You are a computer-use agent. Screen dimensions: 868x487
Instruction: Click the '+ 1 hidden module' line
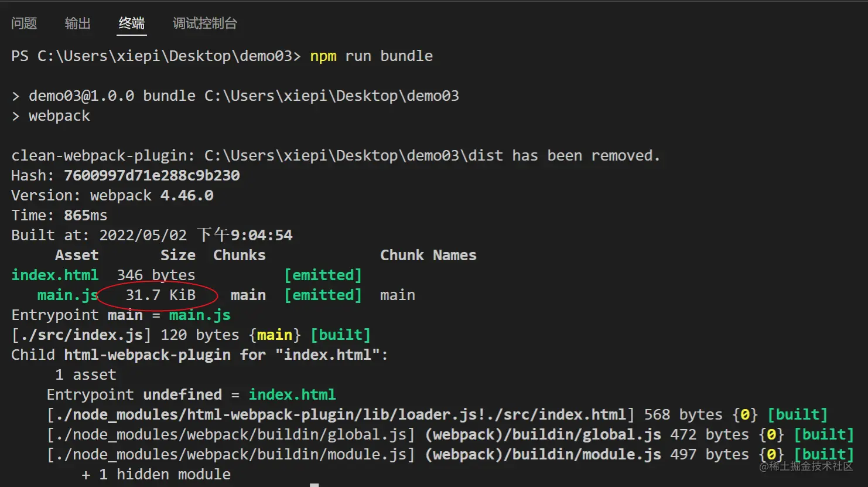156,475
